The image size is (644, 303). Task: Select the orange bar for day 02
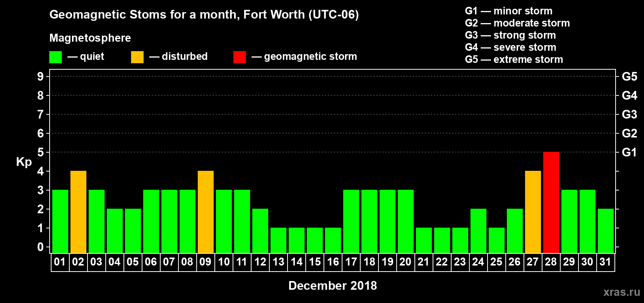[x=78, y=212]
